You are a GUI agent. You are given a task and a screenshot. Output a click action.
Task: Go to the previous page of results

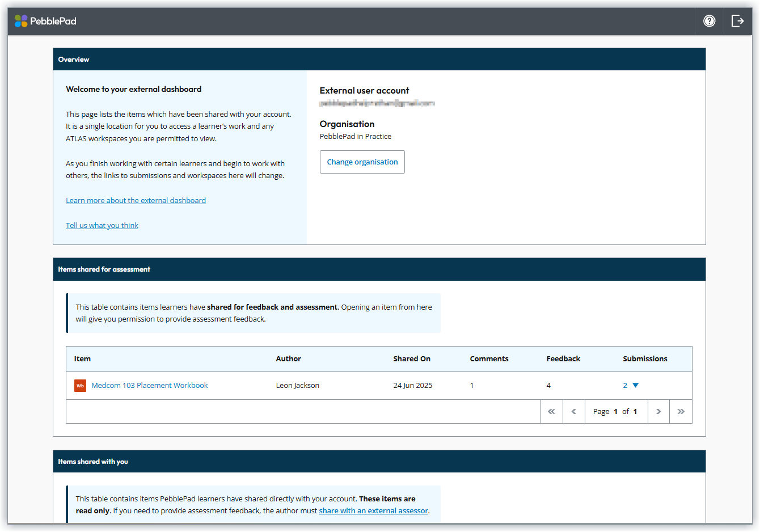pyautogui.click(x=574, y=412)
